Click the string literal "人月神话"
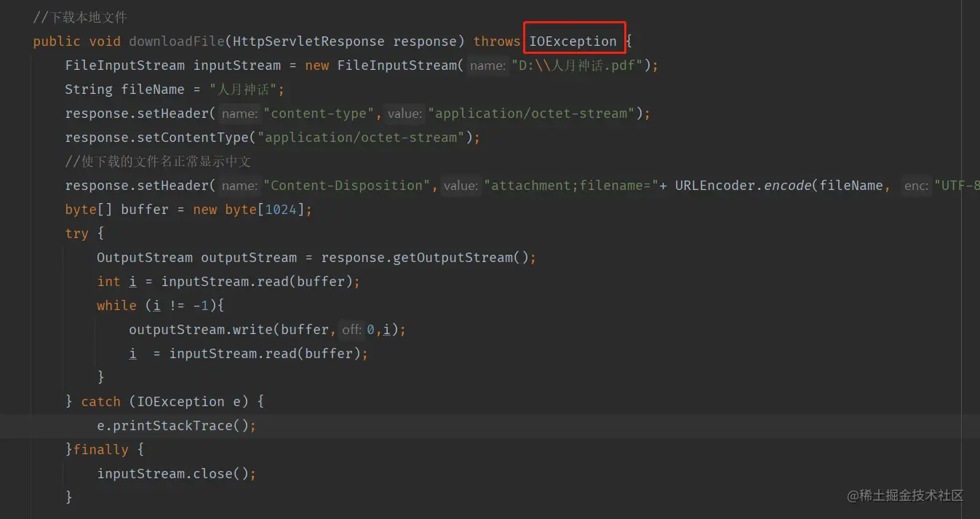The width and height of the screenshot is (980, 519). (243, 90)
